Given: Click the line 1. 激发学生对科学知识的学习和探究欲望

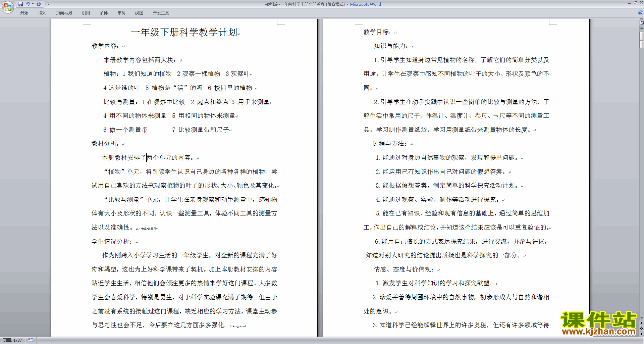Looking at the screenshot, I should point(435,283).
